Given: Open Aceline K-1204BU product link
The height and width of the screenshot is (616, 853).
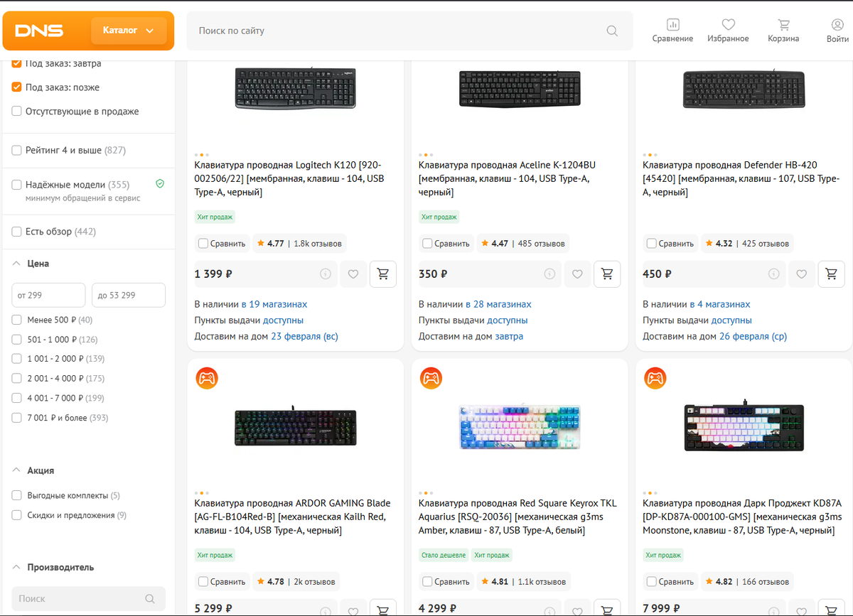Looking at the screenshot, I should coord(507,178).
